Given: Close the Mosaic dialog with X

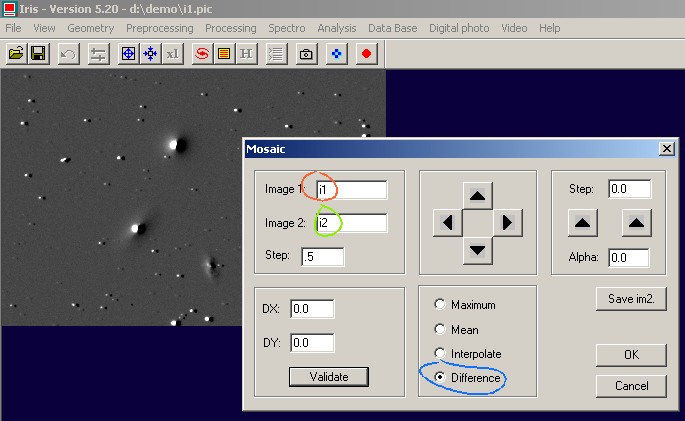Looking at the screenshot, I should click(667, 149).
